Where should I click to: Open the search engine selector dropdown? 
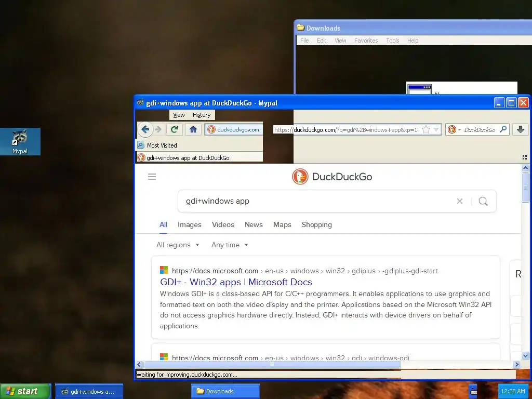tap(454, 129)
